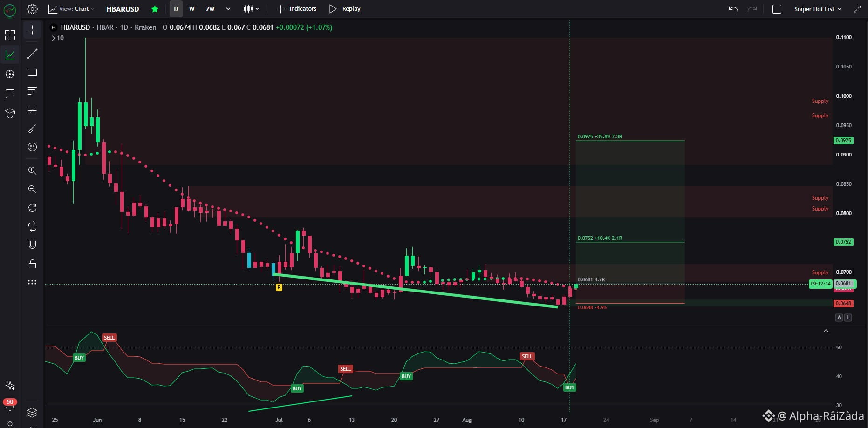Open the candlestick chart type dropdown

[x=251, y=9]
